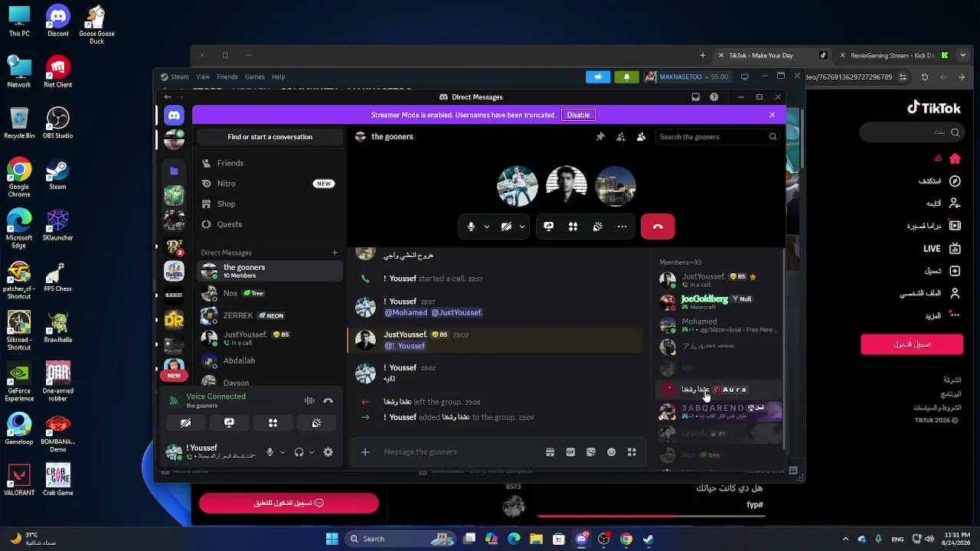Image resolution: width=980 pixels, height=551 pixels.
Task: Open Friends in the Discord sidebar
Action: click(269, 163)
